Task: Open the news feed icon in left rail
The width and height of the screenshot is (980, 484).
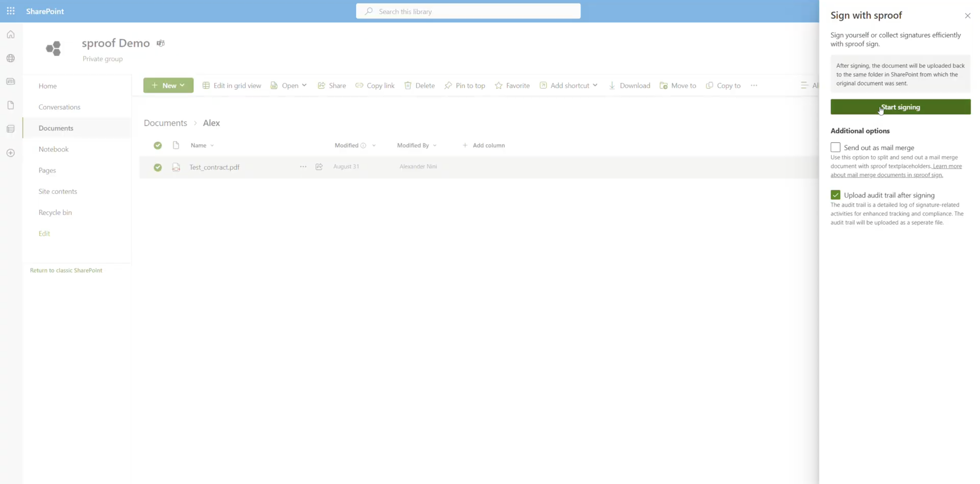Action: [x=11, y=81]
